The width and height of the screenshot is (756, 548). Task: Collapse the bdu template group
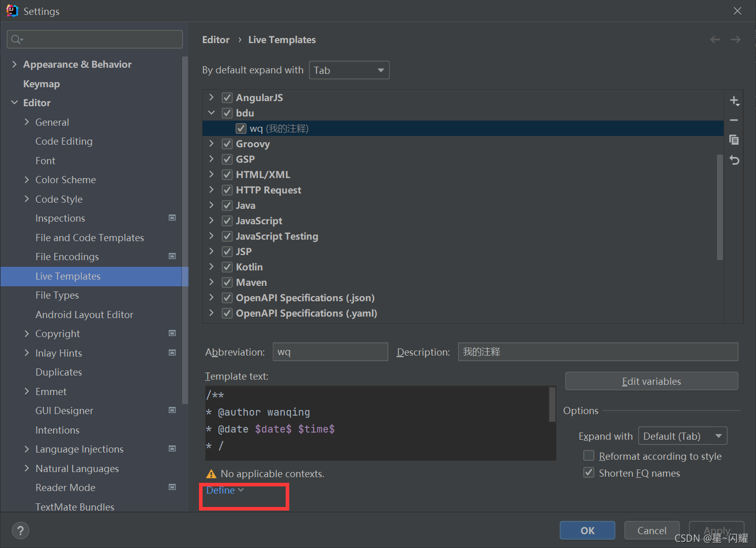tap(211, 112)
